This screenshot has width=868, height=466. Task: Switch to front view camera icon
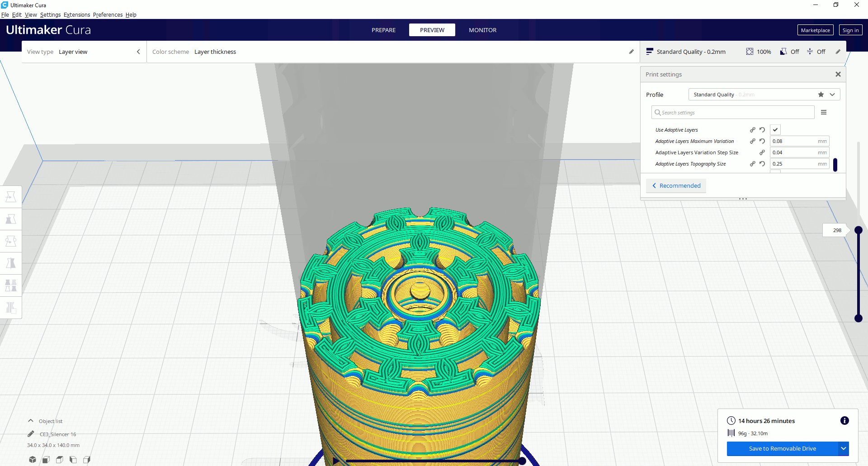pyautogui.click(x=46, y=460)
